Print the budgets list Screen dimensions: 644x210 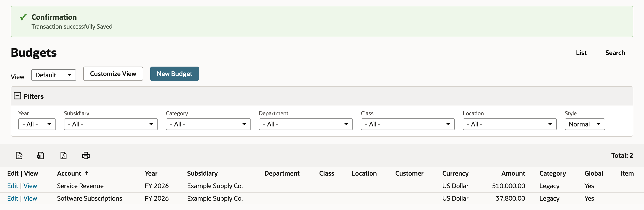click(x=86, y=155)
